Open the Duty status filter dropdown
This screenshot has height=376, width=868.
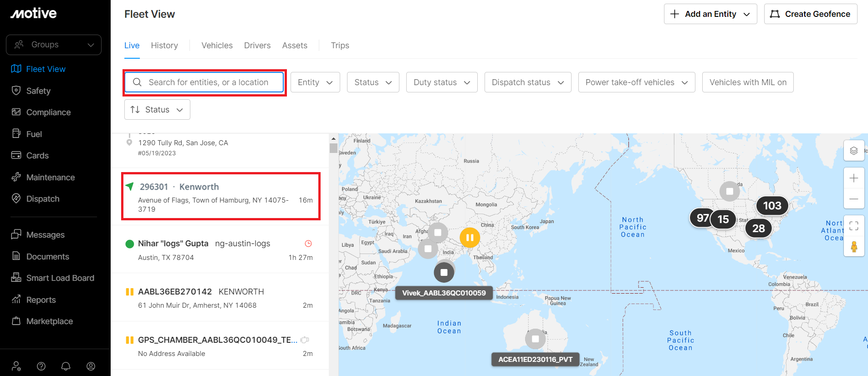441,82
